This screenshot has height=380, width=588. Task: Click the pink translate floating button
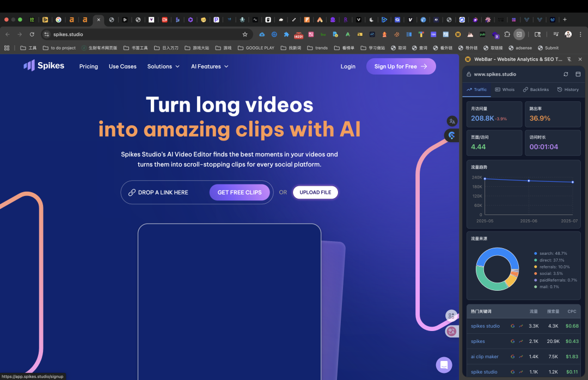coord(451,331)
